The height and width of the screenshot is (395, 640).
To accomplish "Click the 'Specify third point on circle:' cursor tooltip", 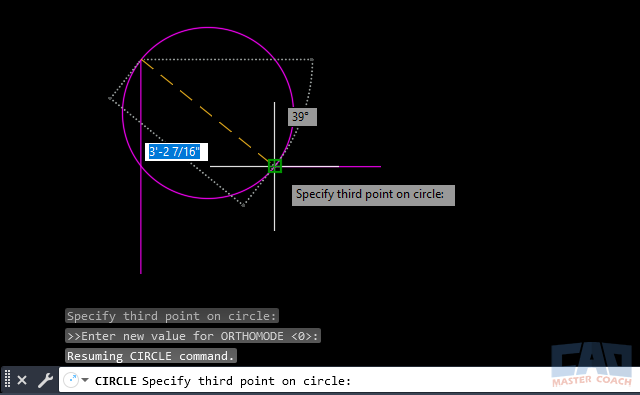I will tap(373, 195).
